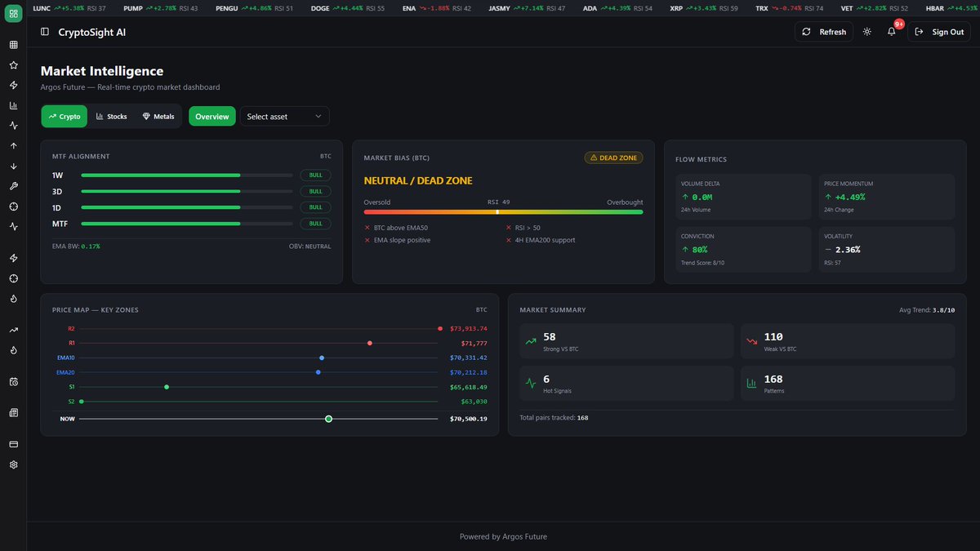Click the 1D alignment progress bar
Screen dimensions: 980x551
187,207
